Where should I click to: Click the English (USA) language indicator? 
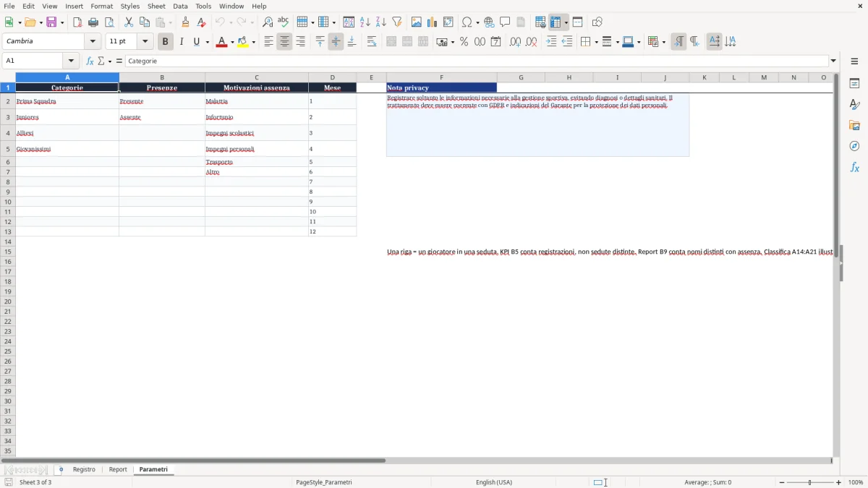coord(494,482)
